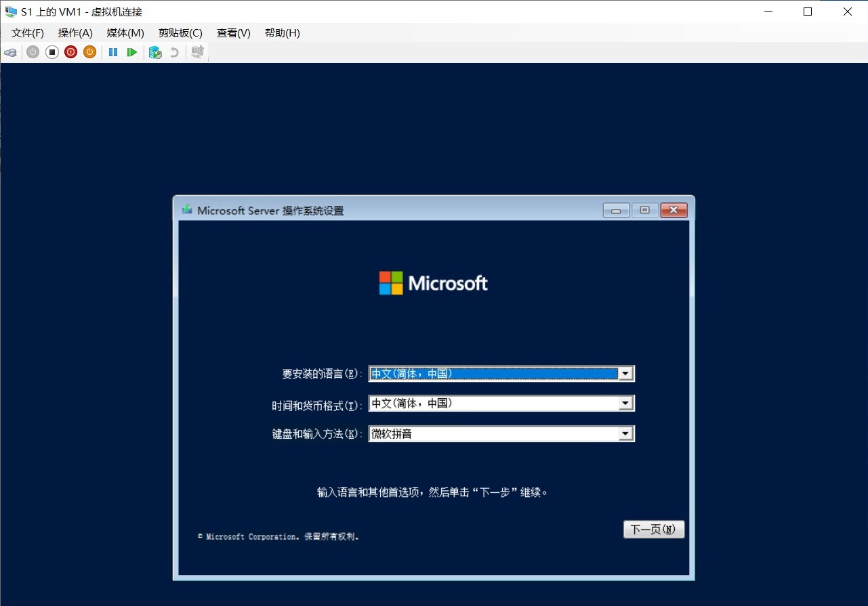
Task: Minimize the Microsoft Server setup dialog
Action: 616,211
